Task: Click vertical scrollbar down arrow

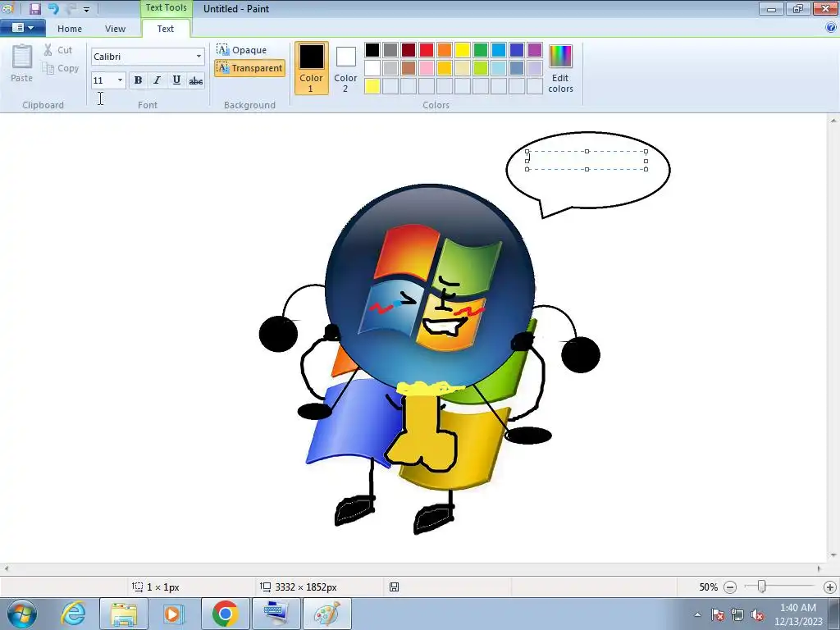Action: [833, 555]
